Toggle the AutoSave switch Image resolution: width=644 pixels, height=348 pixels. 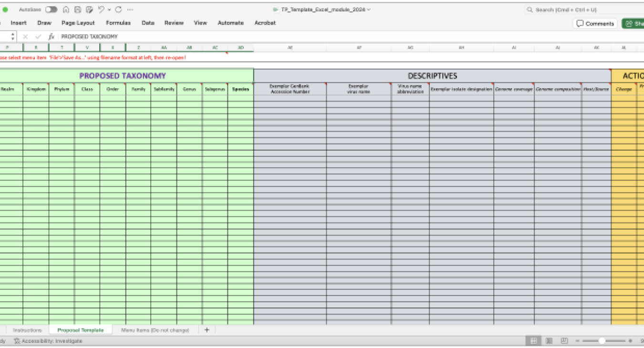[x=51, y=10]
